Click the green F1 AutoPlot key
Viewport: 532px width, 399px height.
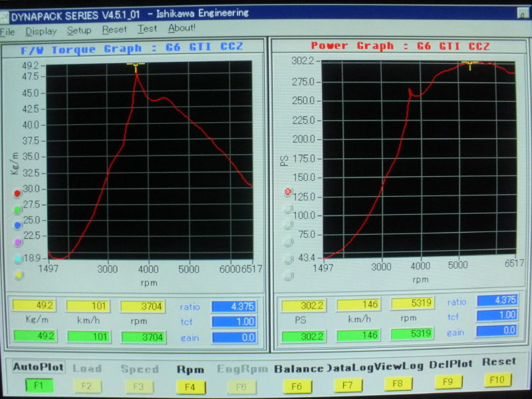(39, 386)
